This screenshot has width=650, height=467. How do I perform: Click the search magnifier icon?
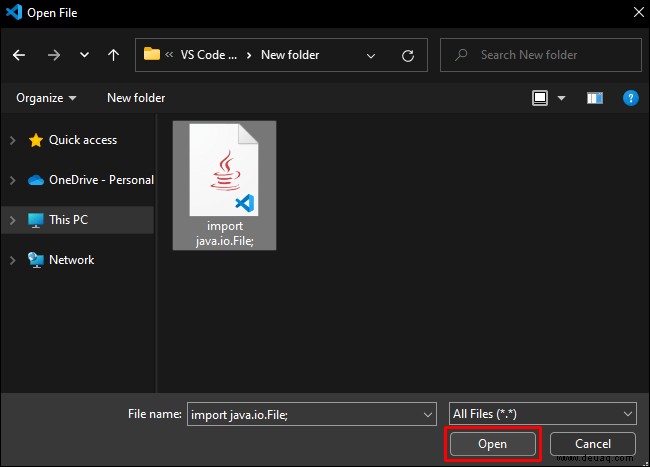pyautogui.click(x=461, y=55)
